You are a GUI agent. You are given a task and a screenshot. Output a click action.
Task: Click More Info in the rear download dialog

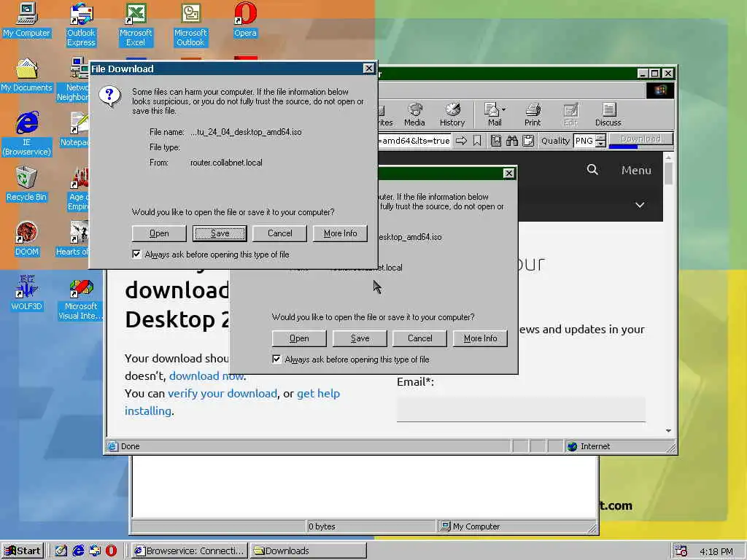(x=480, y=338)
